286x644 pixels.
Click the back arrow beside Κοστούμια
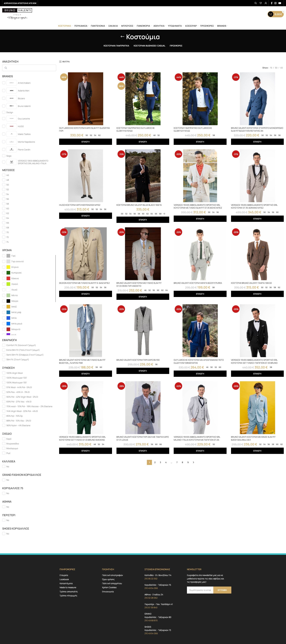[x=122, y=36]
